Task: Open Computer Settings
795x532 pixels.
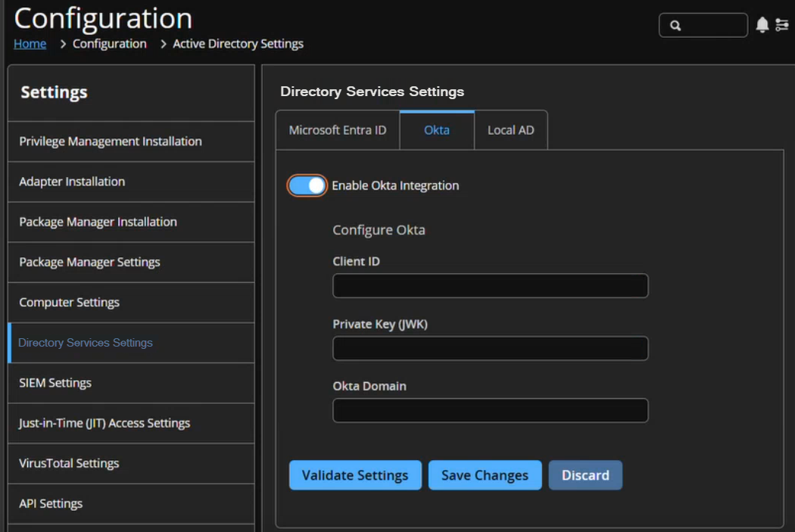Action: coord(131,303)
